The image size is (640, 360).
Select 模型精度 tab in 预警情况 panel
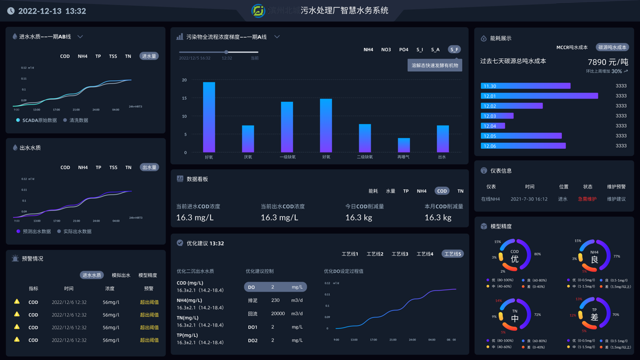tap(148, 275)
